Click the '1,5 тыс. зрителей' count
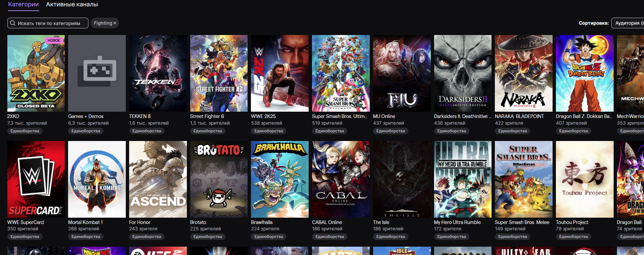 point(210,123)
